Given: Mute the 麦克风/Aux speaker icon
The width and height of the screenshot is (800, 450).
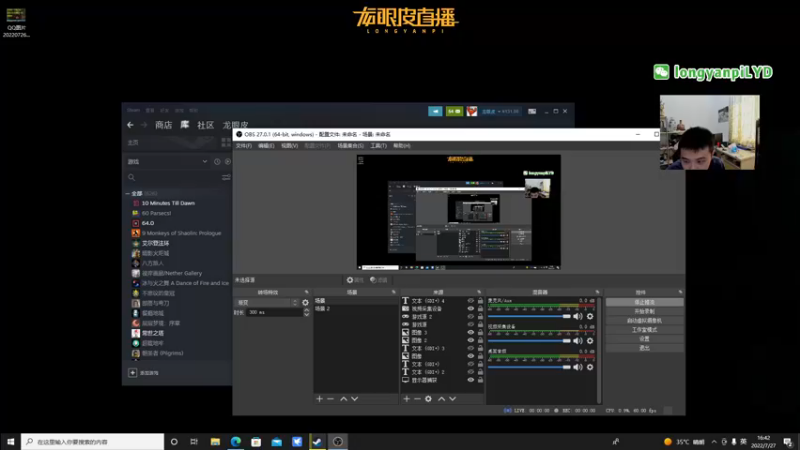Looking at the screenshot, I should coord(578,316).
